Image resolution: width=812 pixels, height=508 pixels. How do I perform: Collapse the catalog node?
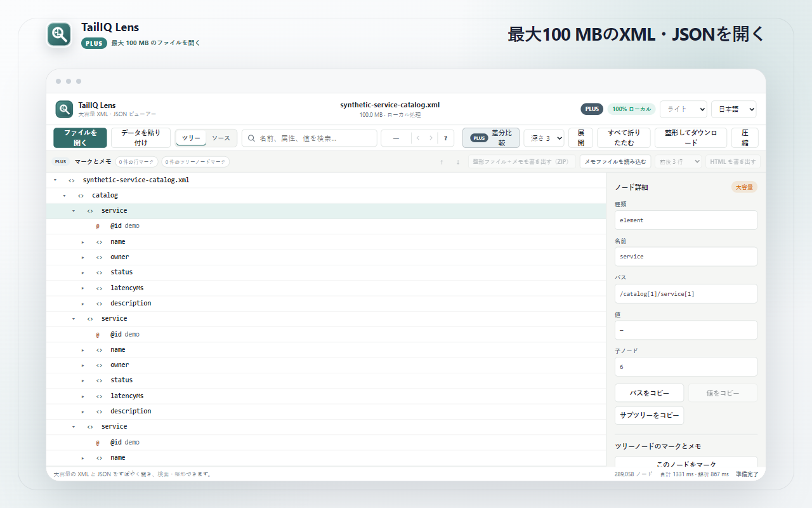pos(64,196)
